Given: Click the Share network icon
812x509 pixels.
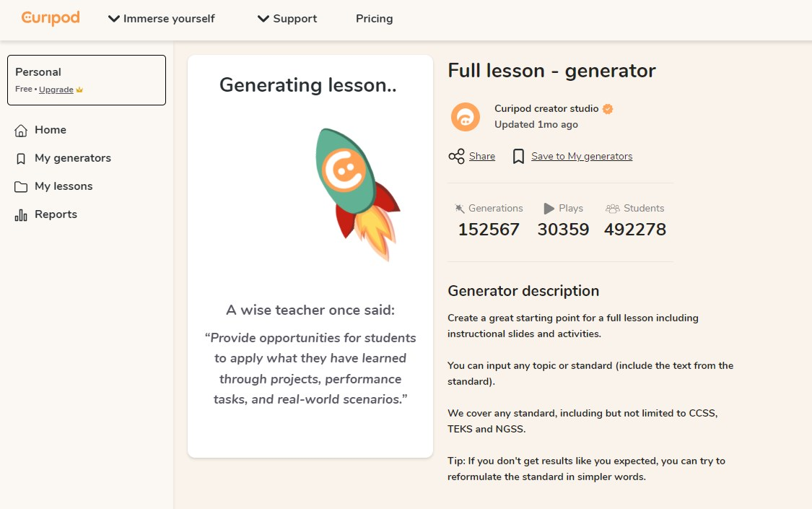Looking at the screenshot, I should (x=456, y=157).
